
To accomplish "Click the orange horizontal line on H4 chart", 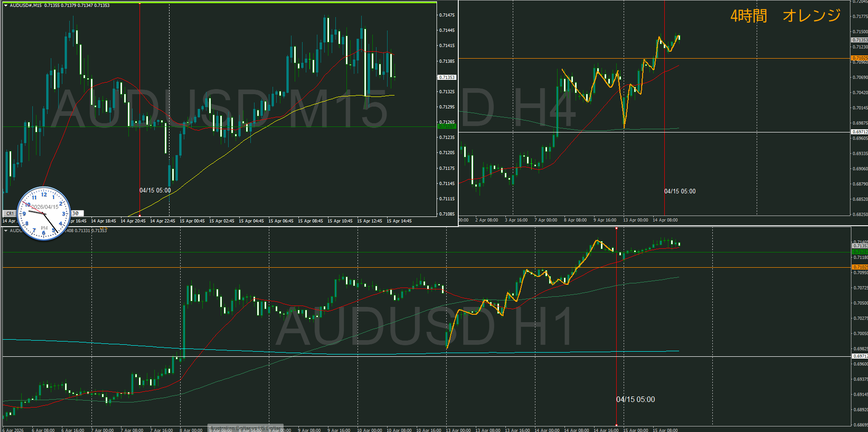I will (554, 59).
